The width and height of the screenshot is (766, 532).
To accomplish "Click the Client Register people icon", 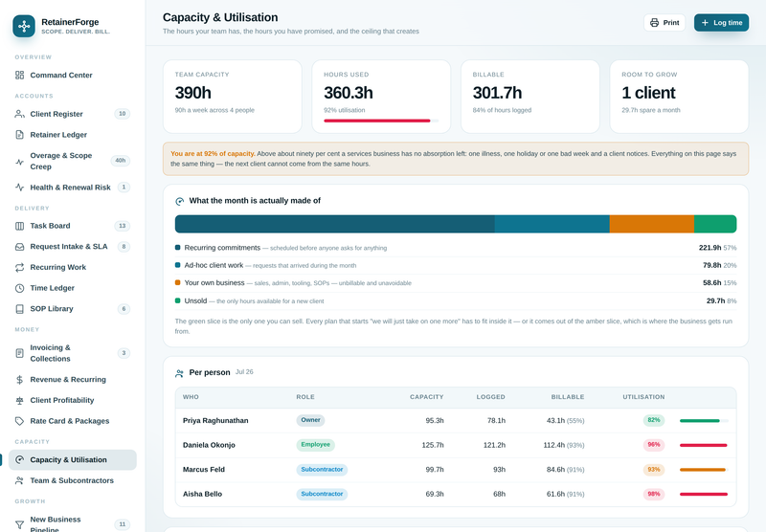I will [x=19, y=114].
